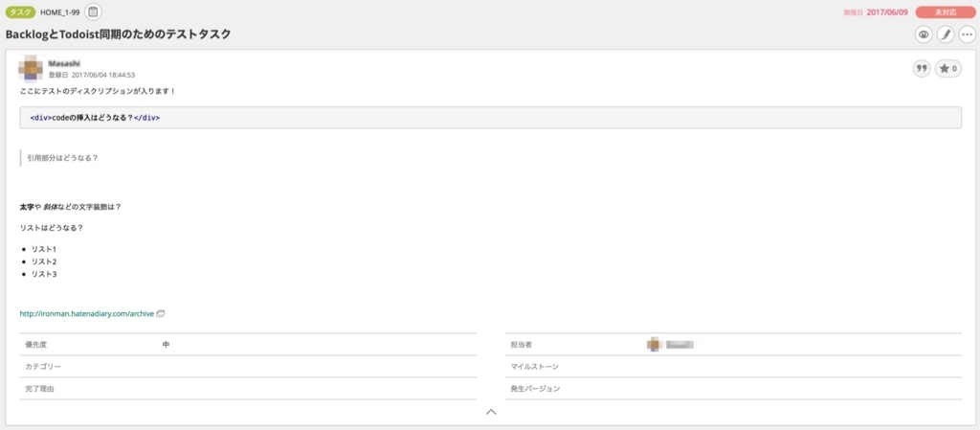Open the poster's avatar thumbnail

coord(31,68)
